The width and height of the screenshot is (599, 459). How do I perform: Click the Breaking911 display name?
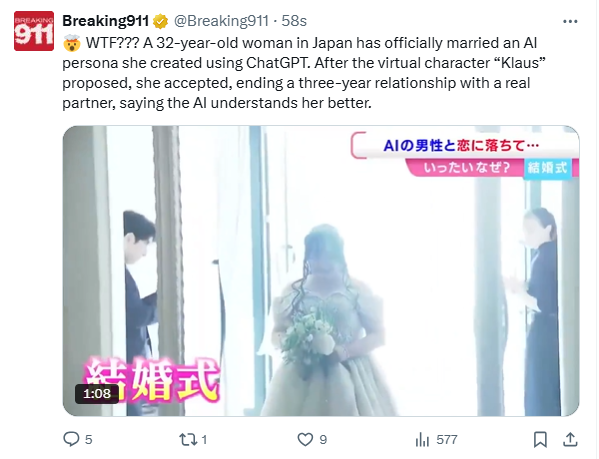click(105, 21)
